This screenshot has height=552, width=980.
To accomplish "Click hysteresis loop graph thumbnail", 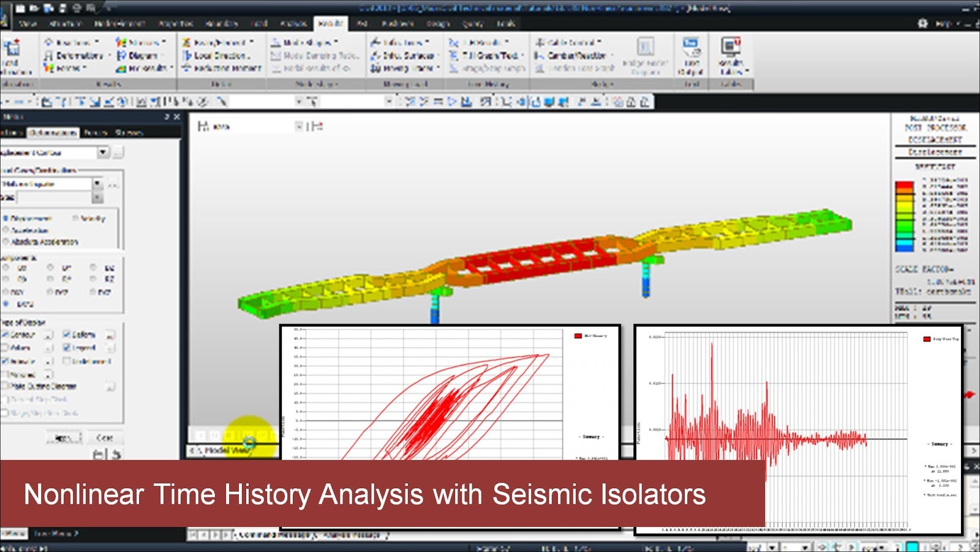I will (450, 392).
